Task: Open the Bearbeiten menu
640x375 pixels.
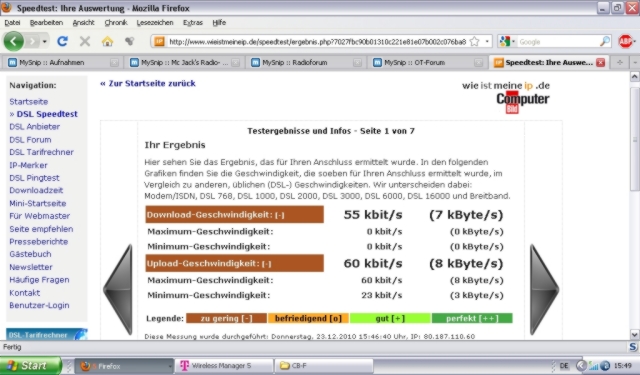Action: tap(46, 23)
